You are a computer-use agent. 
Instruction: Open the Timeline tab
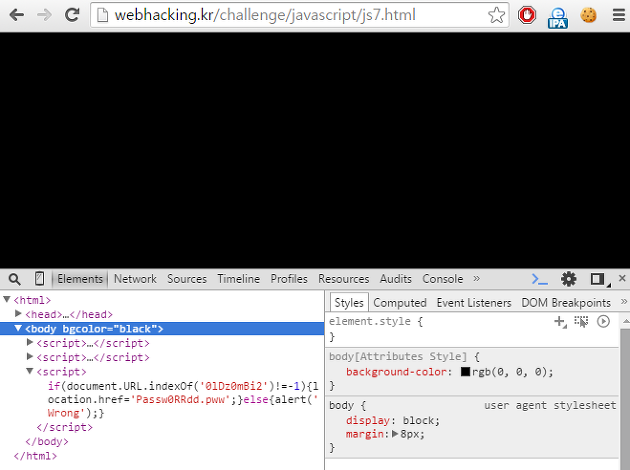(x=239, y=279)
